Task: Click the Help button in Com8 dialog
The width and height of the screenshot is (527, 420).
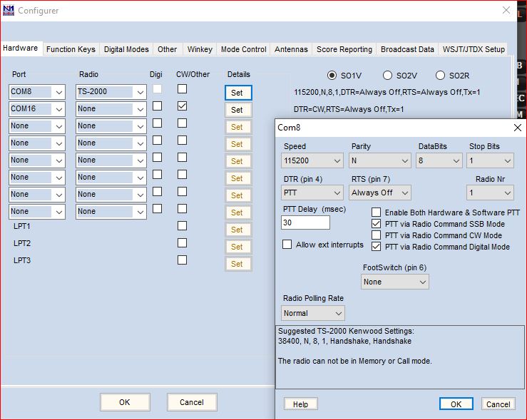Action: pyautogui.click(x=300, y=404)
